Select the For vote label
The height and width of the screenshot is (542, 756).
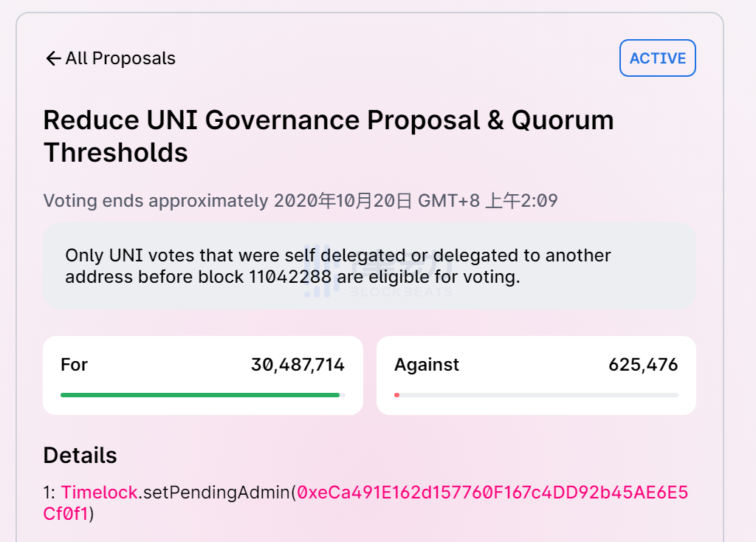tap(75, 365)
